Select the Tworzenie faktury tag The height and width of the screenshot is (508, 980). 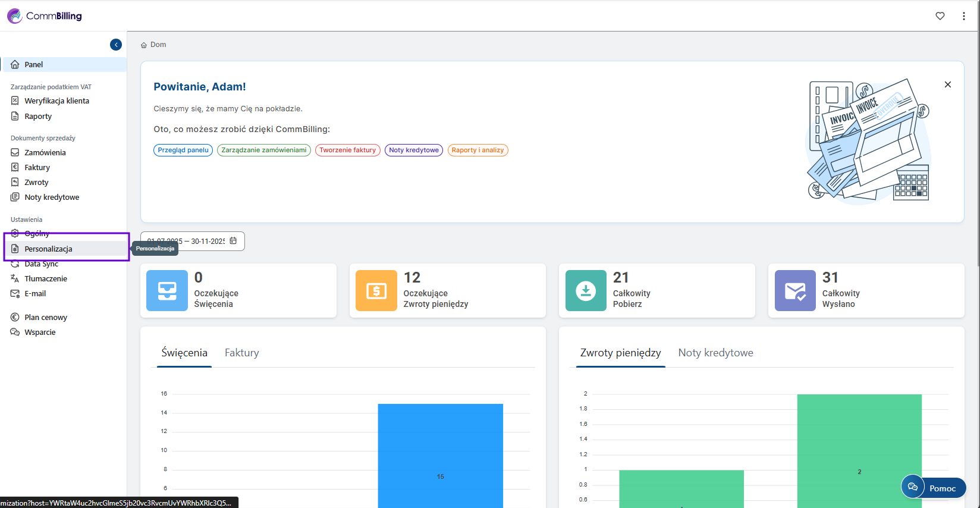coord(347,150)
